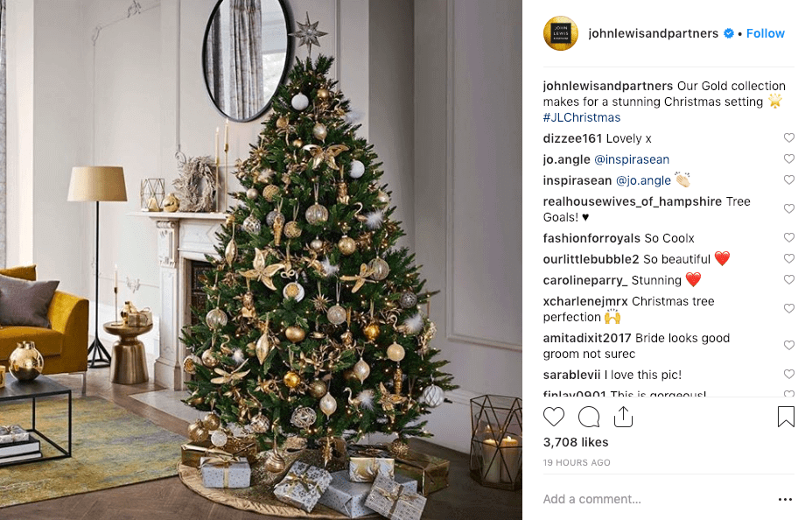The height and width of the screenshot is (520, 812).
Task: Save the post with the bookmark icon
Action: pos(786,417)
